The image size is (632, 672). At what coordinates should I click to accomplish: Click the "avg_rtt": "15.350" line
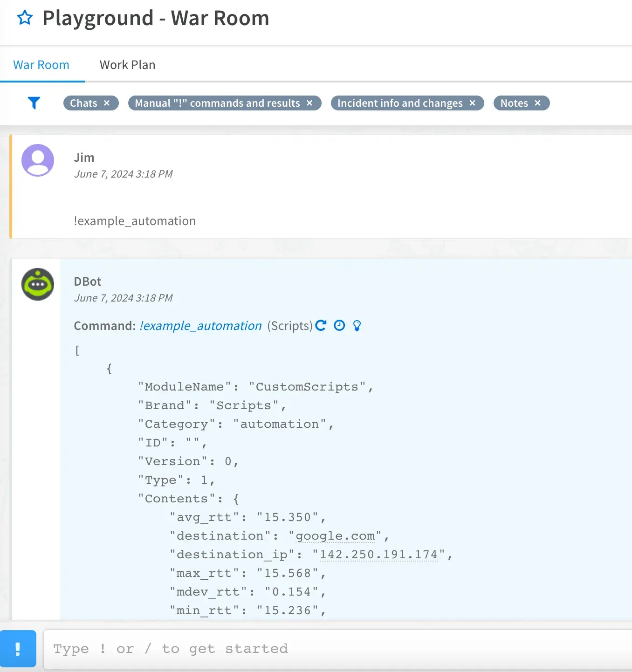[247, 517]
